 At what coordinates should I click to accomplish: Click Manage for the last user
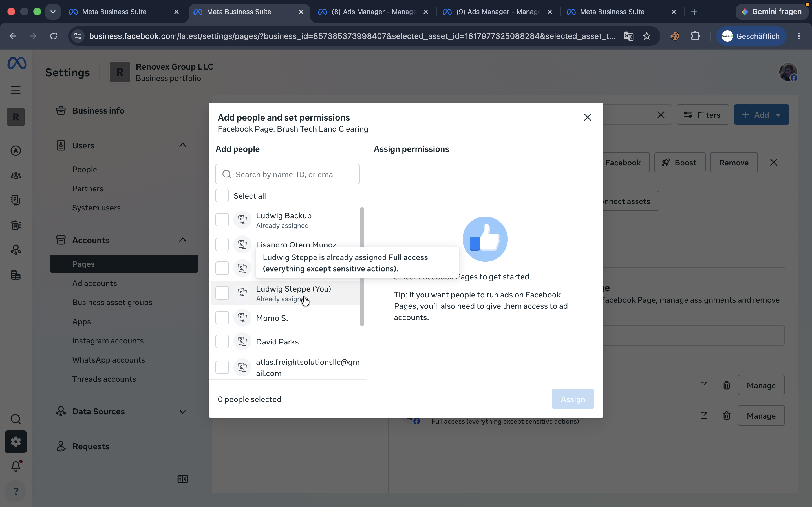tap(761, 415)
